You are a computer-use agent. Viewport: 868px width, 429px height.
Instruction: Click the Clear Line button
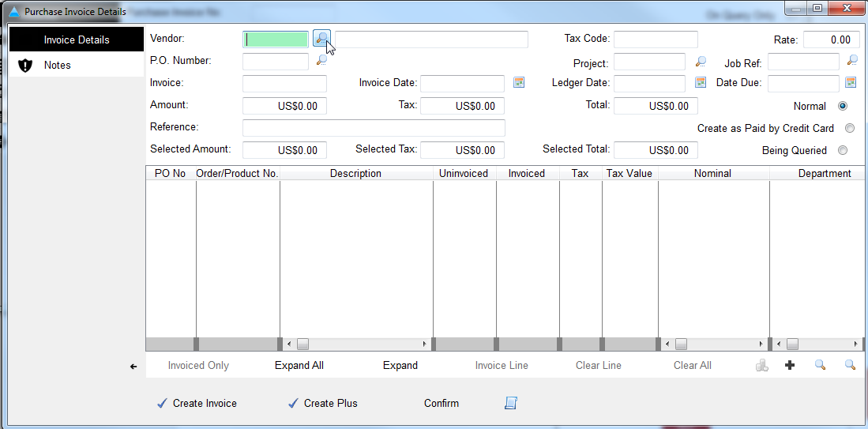coord(599,365)
